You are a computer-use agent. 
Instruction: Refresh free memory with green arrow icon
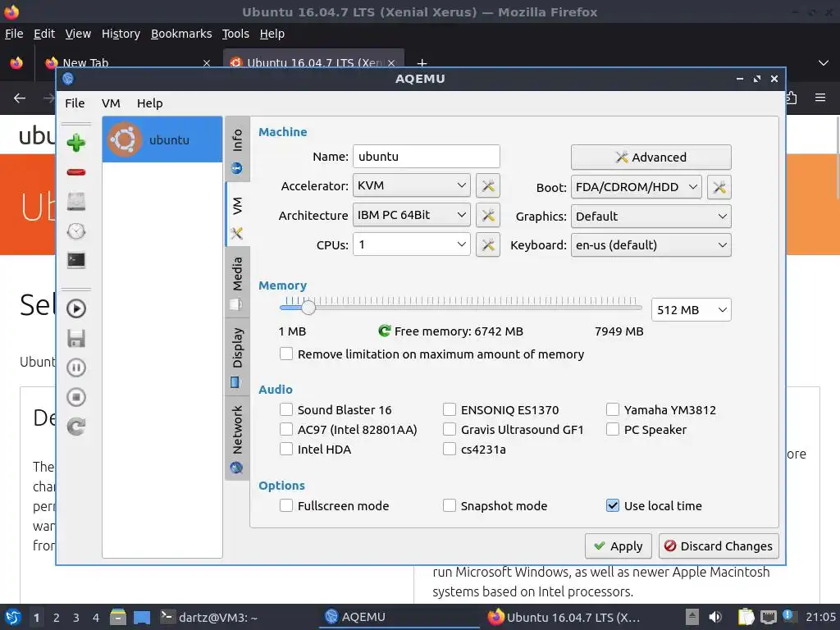coord(384,331)
